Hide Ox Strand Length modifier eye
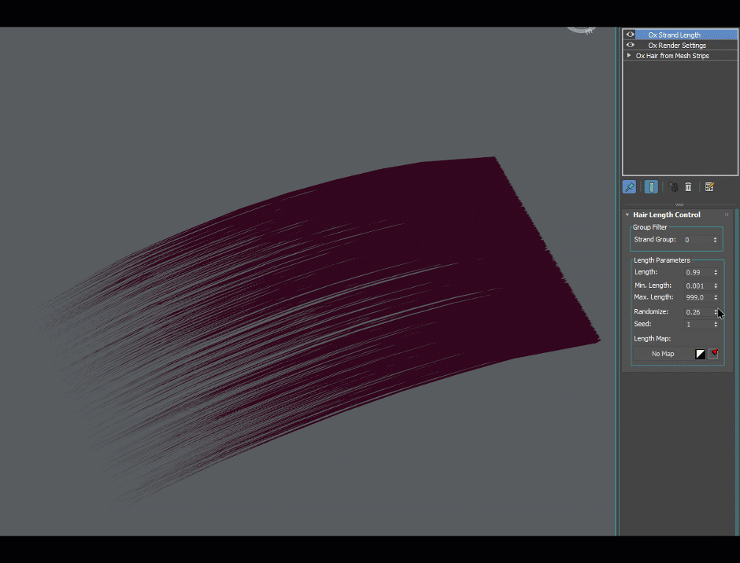Screen dimensions: 740x563 (630, 35)
